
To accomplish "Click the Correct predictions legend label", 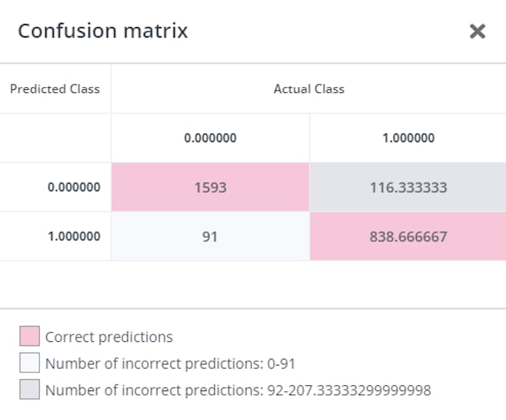I will 109,337.
